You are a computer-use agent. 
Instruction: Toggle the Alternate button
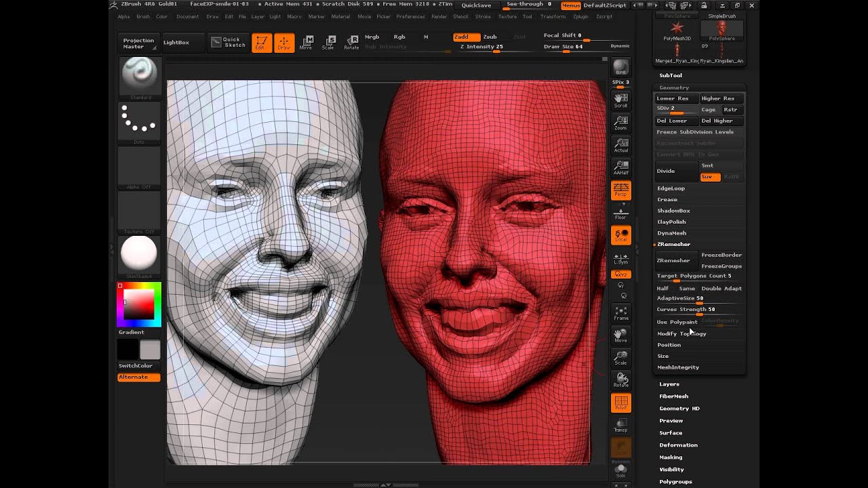[139, 377]
